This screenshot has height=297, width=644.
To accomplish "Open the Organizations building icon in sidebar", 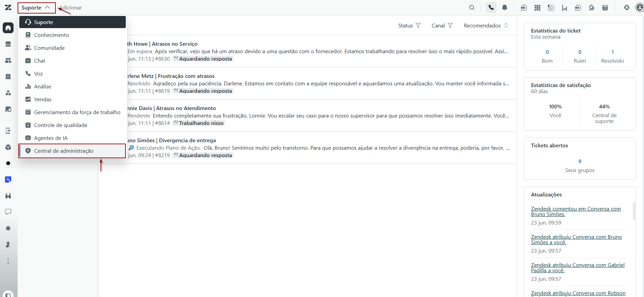I will point(8,77).
